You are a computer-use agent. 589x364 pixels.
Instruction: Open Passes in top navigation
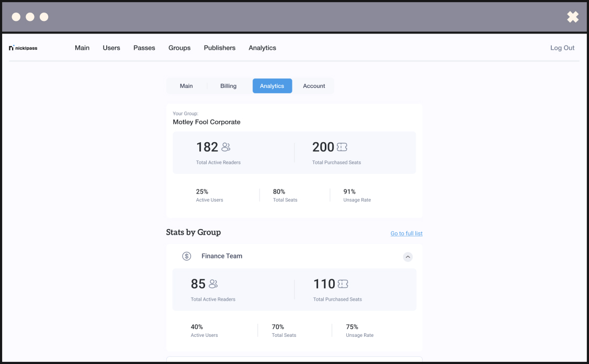click(144, 48)
